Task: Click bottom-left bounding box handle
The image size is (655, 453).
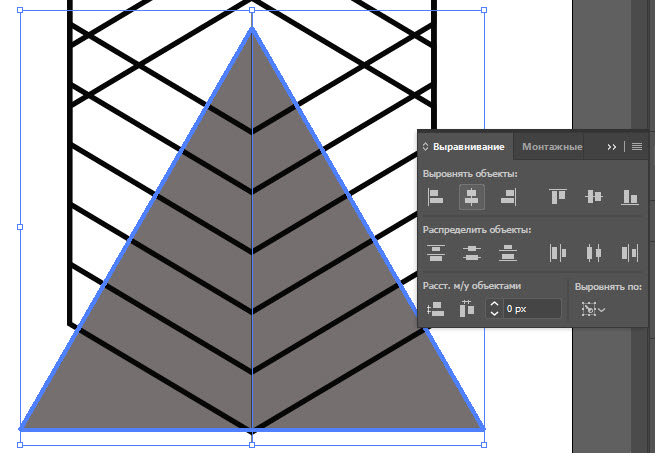Action: click(x=20, y=445)
